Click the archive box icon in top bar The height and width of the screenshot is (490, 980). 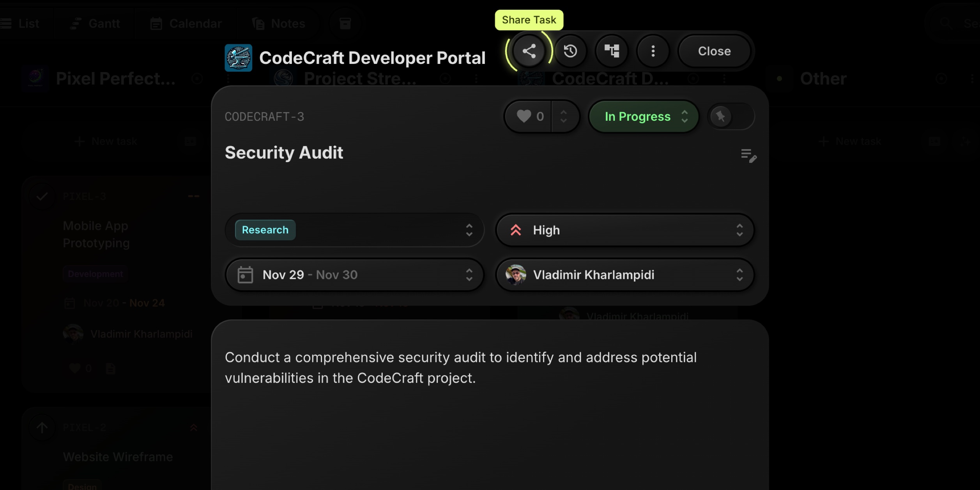pyautogui.click(x=345, y=23)
